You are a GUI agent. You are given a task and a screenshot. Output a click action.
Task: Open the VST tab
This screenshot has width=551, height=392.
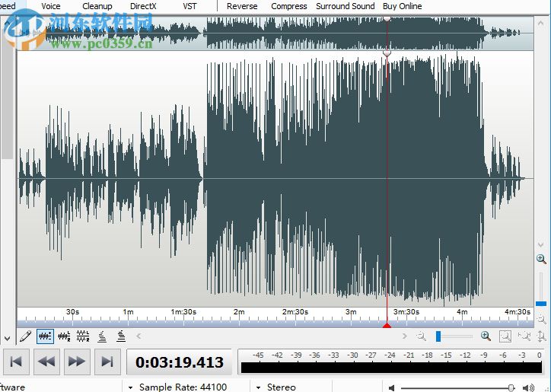190,6
